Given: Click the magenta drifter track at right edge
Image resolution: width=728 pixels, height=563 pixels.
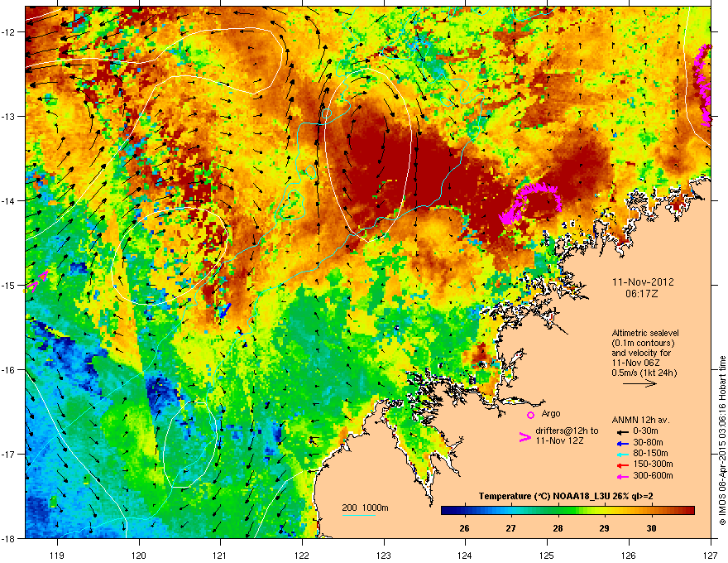Looking at the screenshot, I should pos(703,85).
